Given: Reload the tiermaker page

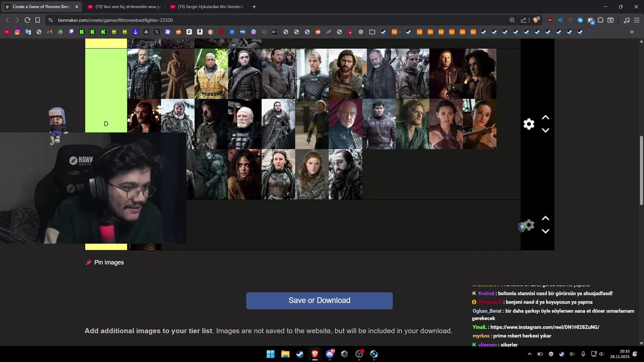Looking at the screenshot, I should pyautogui.click(x=27, y=20).
